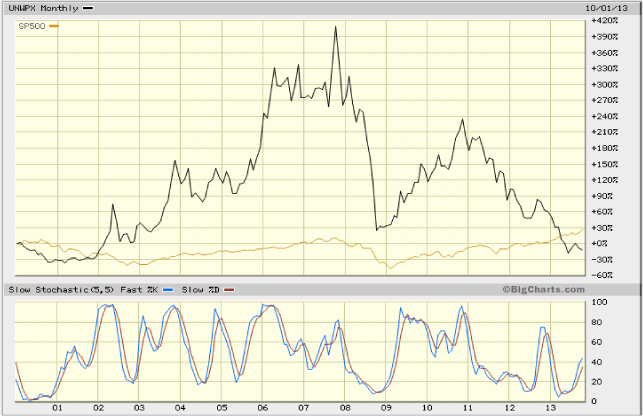The image size is (643, 416).
Task: Open the BigCharts.com watermark link
Action: [545, 290]
